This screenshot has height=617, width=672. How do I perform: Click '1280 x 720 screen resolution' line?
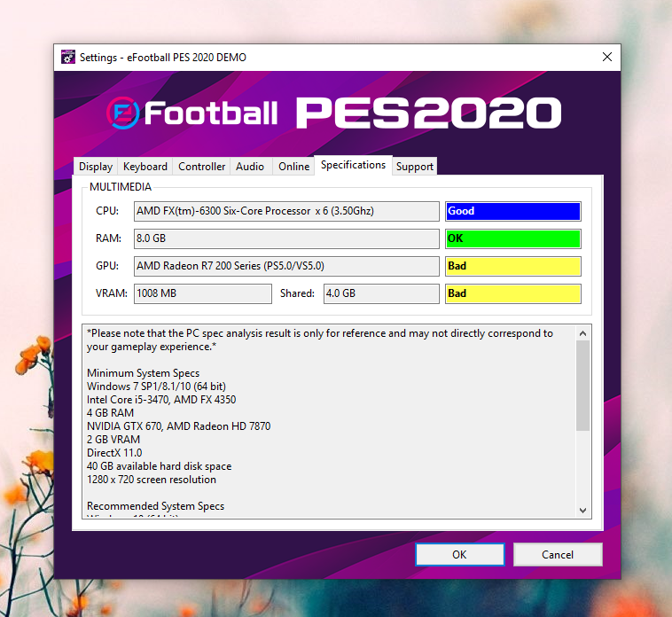point(152,480)
